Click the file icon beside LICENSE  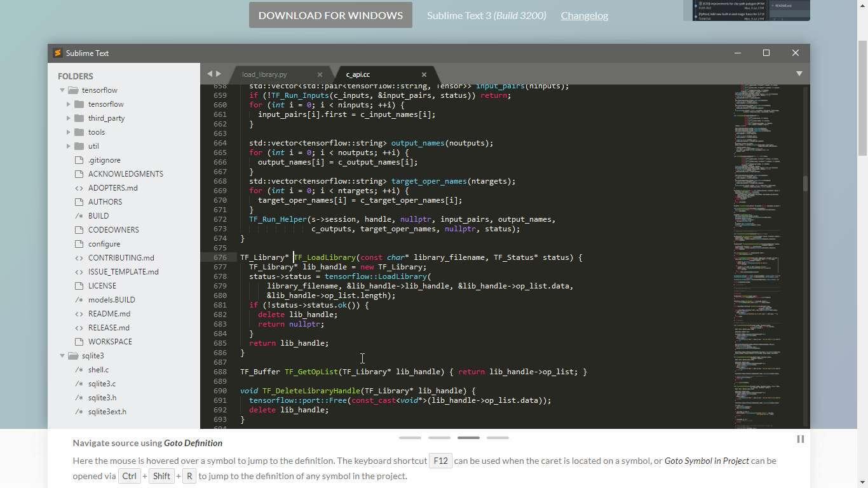(x=79, y=286)
